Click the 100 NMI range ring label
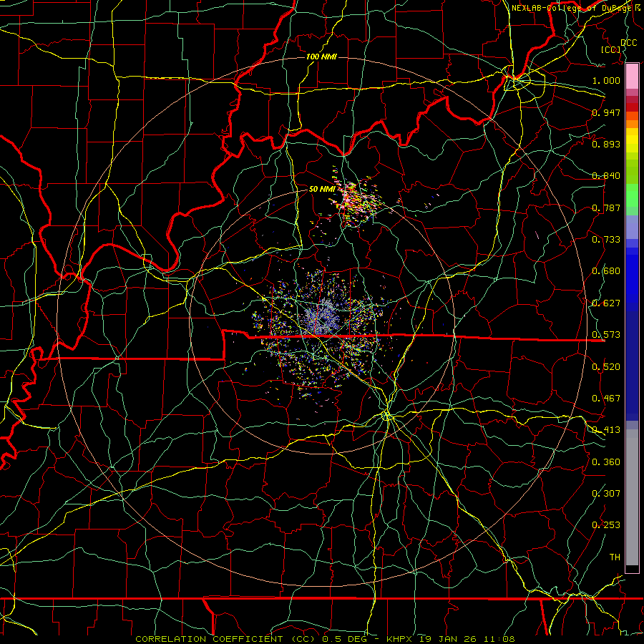The width and height of the screenshot is (644, 644). coord(321,57)
